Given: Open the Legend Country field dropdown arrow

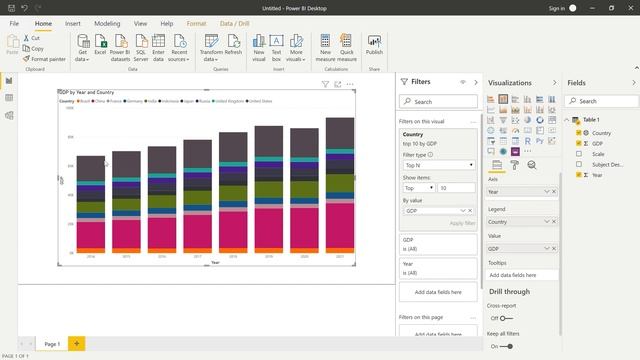Looking at the screenshot, I should pos(547,222).
